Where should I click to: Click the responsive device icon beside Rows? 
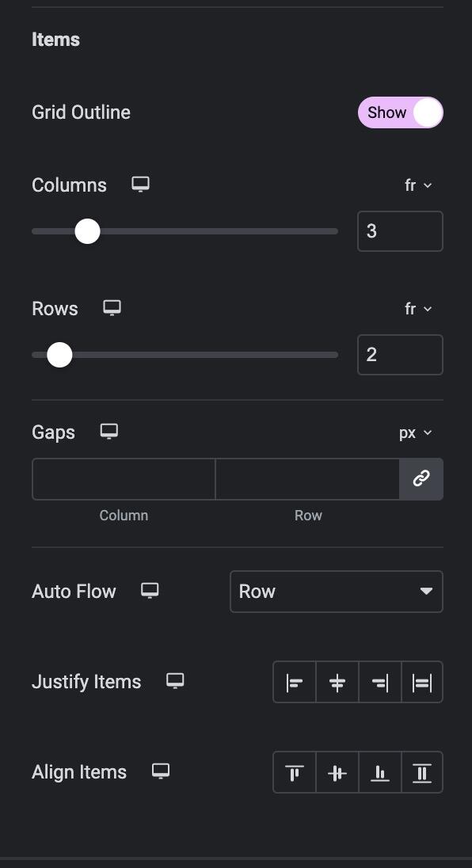(x=112, y=308)
